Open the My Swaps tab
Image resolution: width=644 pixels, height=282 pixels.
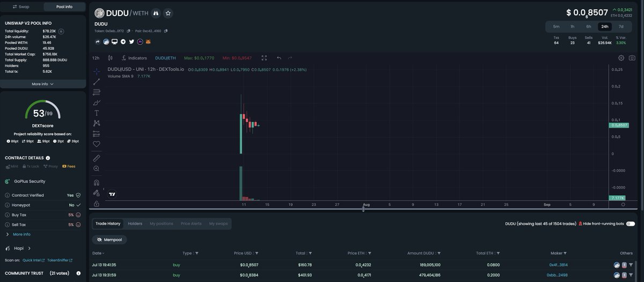pyautogui.click(x=218, y=224)
